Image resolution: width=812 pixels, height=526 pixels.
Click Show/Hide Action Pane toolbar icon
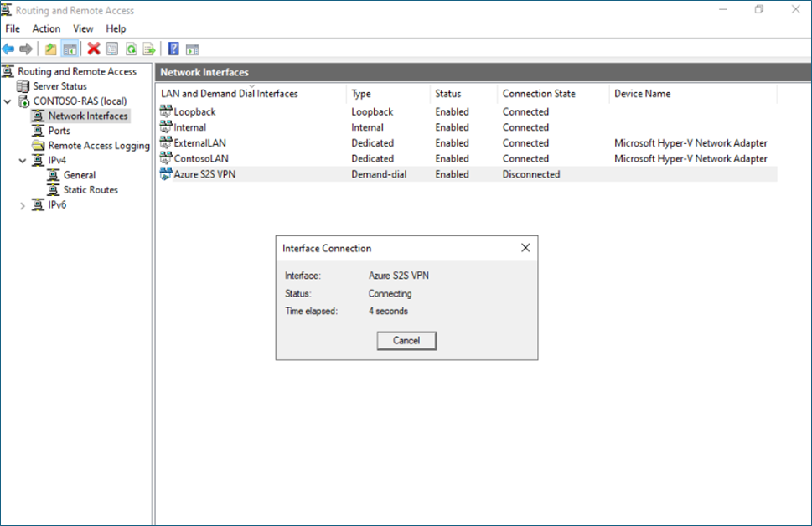pyautogui.click(x=192, y=49)
